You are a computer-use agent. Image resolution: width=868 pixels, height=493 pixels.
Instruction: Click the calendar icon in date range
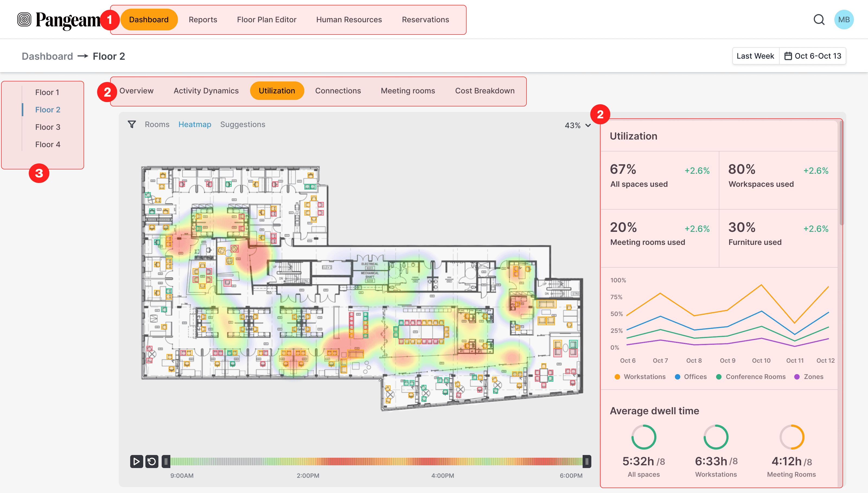point(788,56)
